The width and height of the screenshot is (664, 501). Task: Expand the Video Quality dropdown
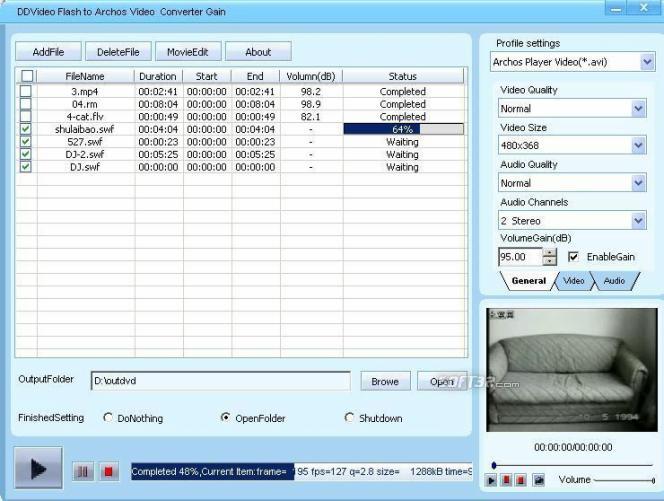coord(639,109)
